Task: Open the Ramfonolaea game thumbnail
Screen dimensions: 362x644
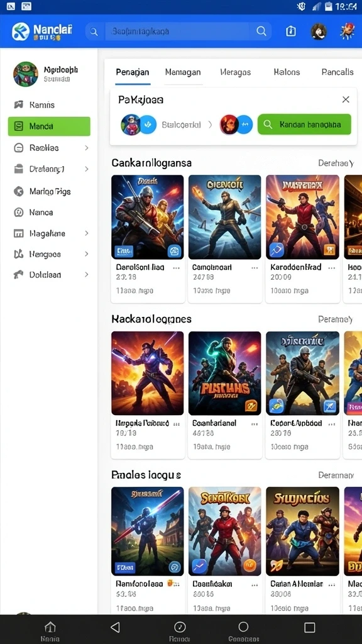Action: (147, 531)
